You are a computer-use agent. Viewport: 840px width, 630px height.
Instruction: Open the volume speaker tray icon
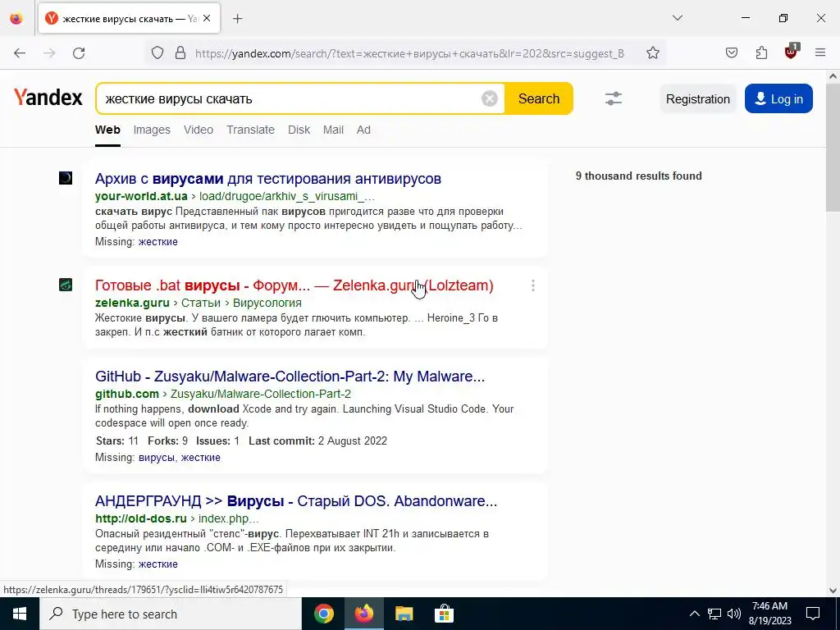734,614
